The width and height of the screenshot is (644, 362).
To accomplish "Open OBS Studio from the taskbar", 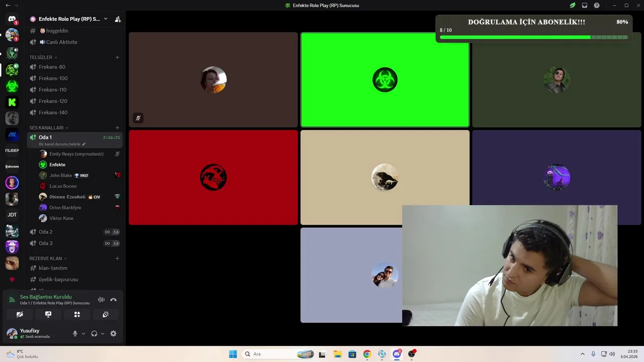I will coord(412,354).
